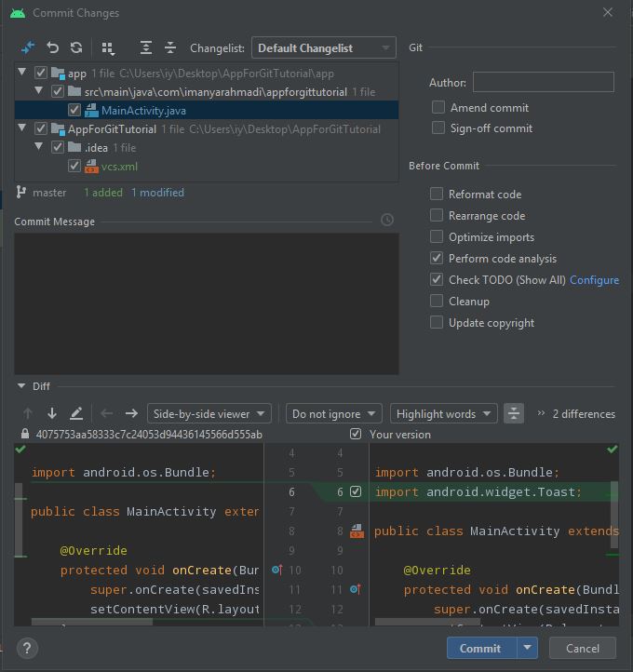Open Commit button dropdown arrow
633x672 pixels.
pyautogui.click(x=528, y=648)
